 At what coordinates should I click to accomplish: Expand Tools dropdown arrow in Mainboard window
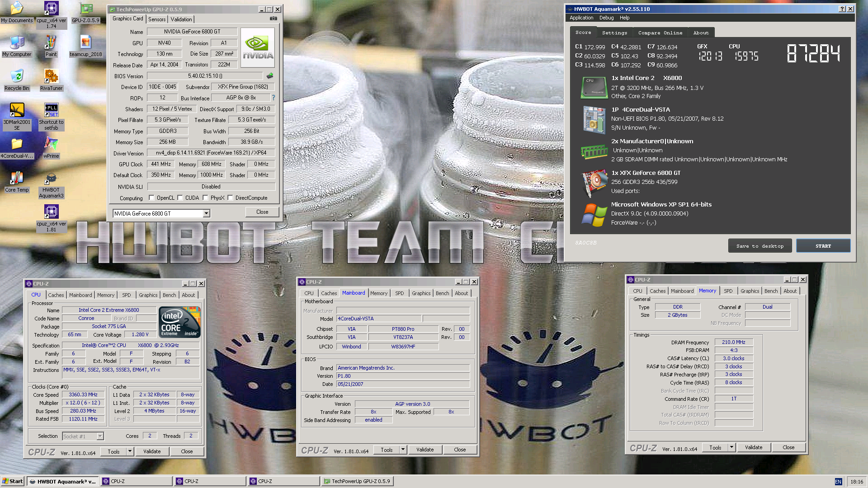(403, 449)
